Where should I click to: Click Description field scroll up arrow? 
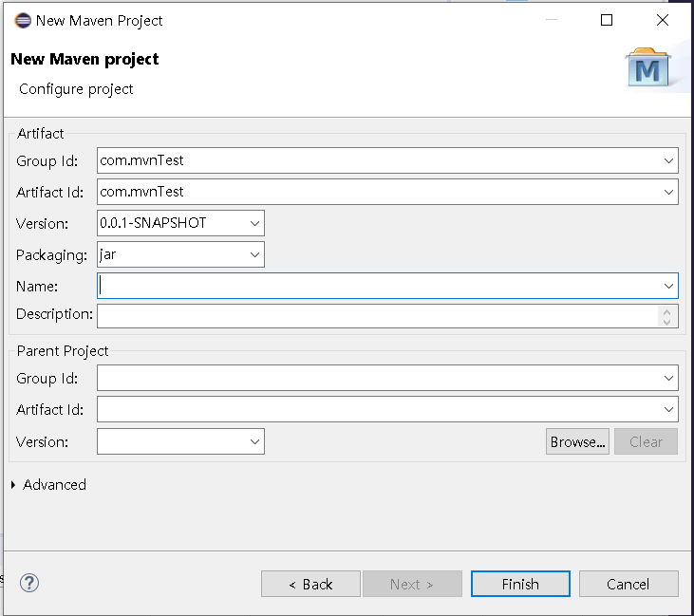(667, 311)
